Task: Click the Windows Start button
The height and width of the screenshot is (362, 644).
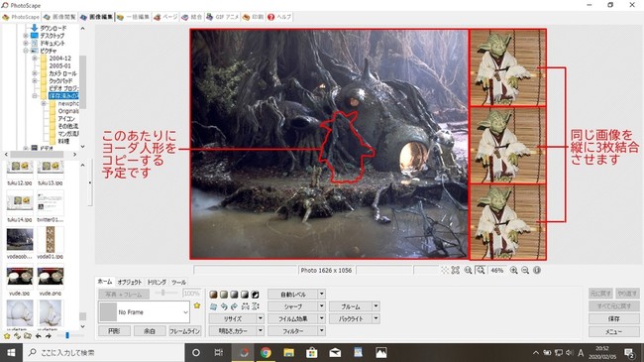Action: pos(11,352)
